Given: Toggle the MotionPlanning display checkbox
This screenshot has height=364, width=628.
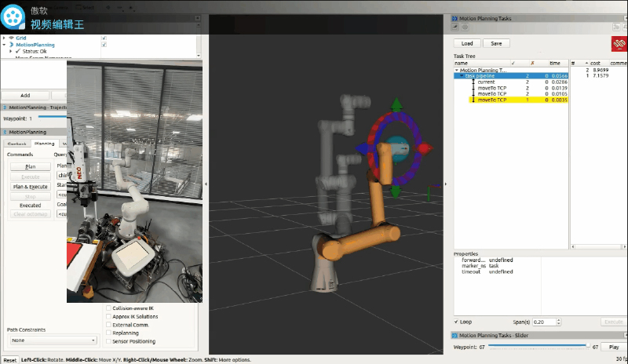Looking at the screenshot, I should tap(104, 45).
